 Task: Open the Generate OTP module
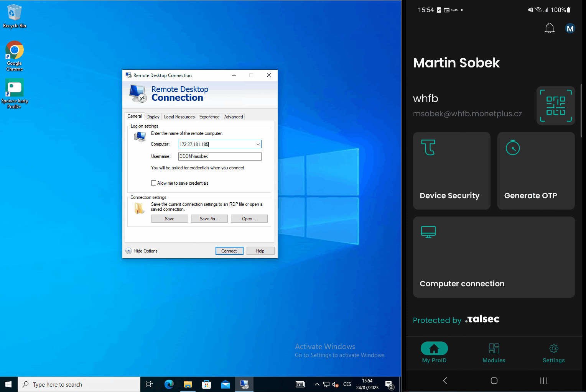tap(535, 171)
